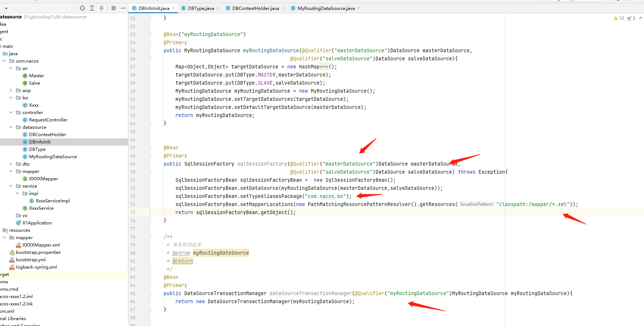Click the highlighted return statement on line 75
Screen dimensions: 644x326
236,212
